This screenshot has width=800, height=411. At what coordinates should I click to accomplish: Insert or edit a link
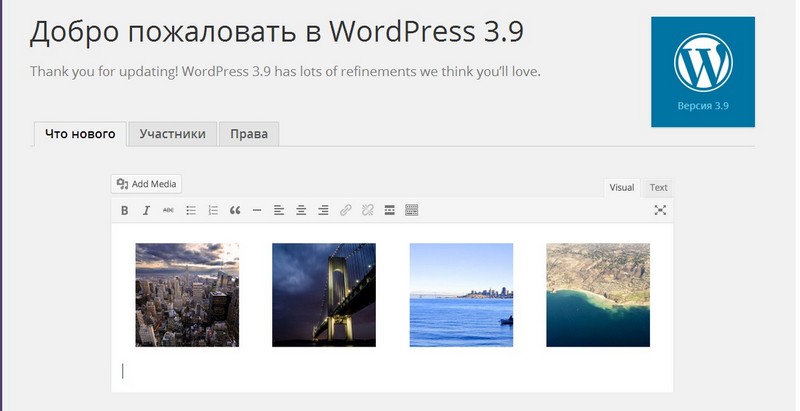[345, 210]
